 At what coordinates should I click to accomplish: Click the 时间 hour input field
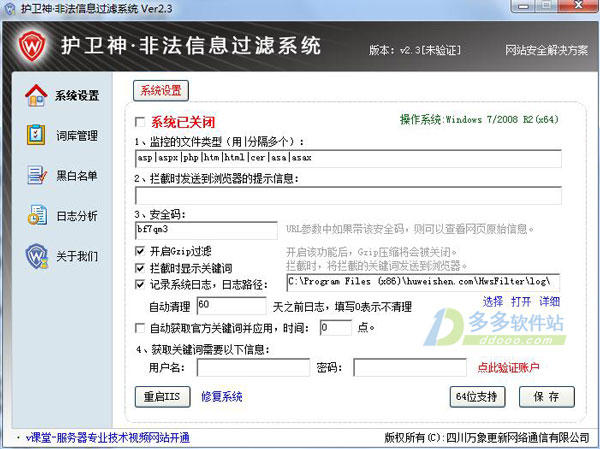pos(336,328)
